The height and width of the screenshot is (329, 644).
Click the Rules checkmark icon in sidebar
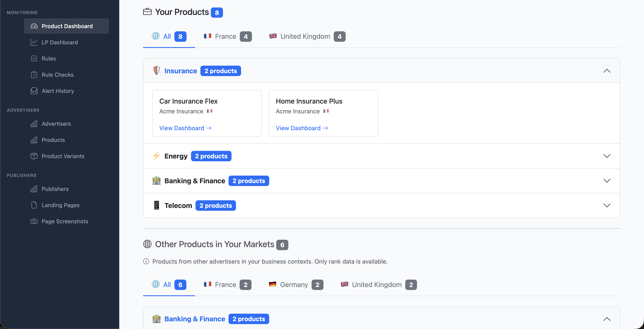tap(34, 58)
